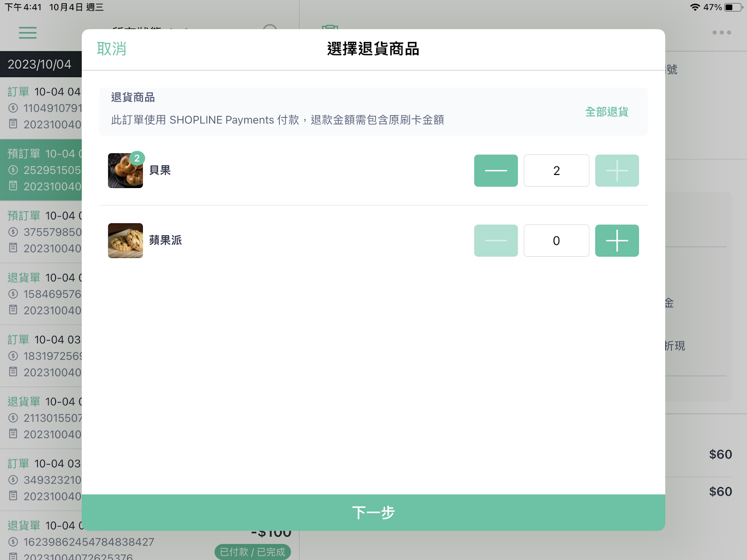The height and width of the screenshot is (560, 747).
Task: Tap the hamburger menu icon
Action: pyautogui.click(x=28, y=33)
